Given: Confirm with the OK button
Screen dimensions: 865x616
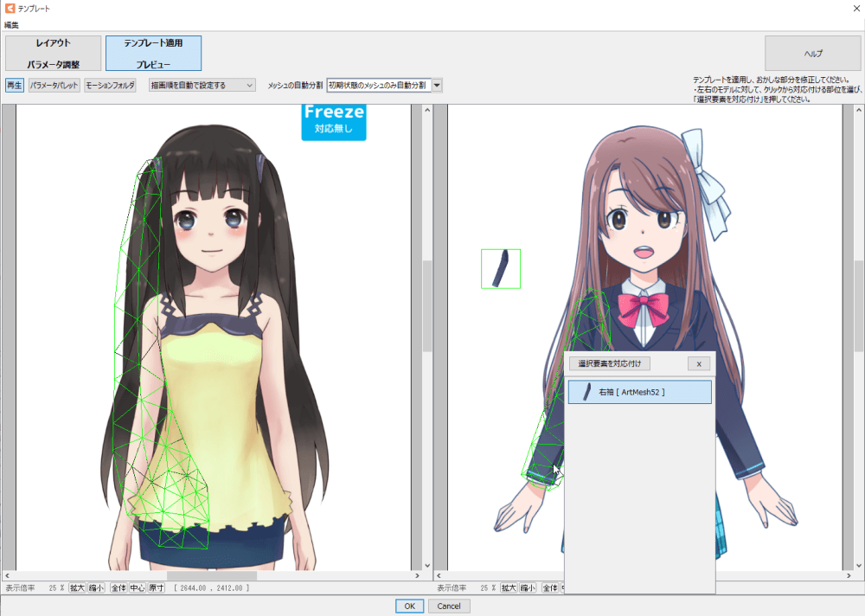Looking at the screenshot, I should (x=409, y=606).
